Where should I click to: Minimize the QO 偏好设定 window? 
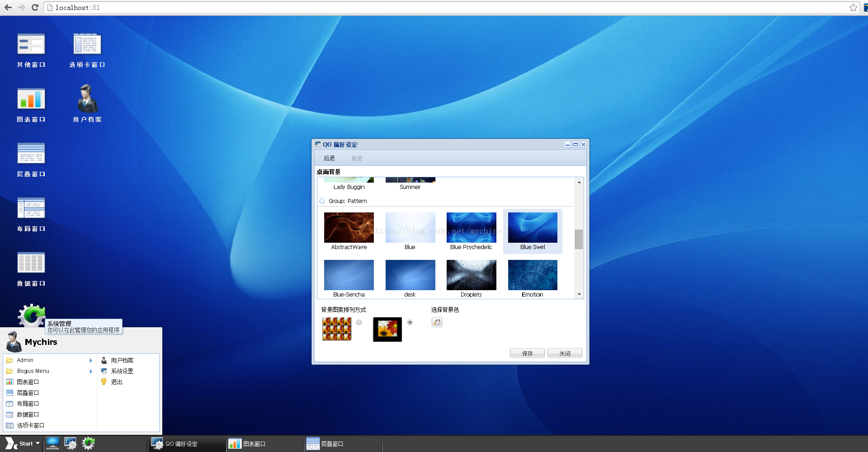(567, 145)
